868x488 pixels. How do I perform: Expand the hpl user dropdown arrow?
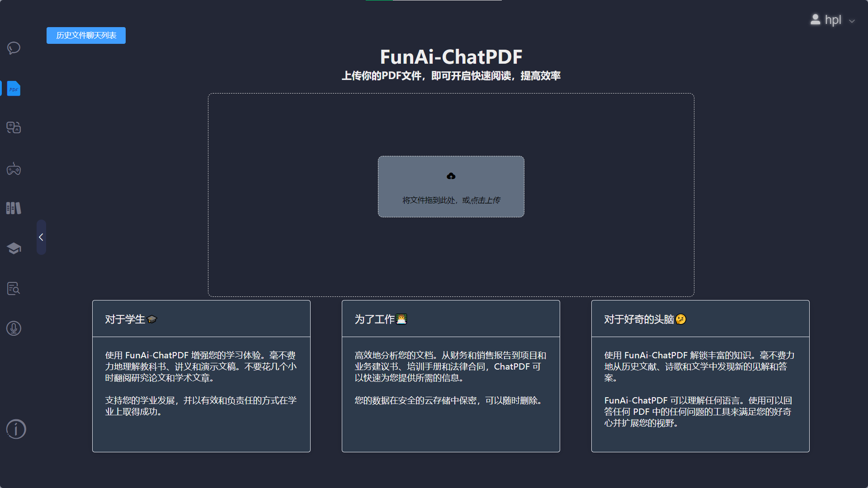tap(852, 21)
